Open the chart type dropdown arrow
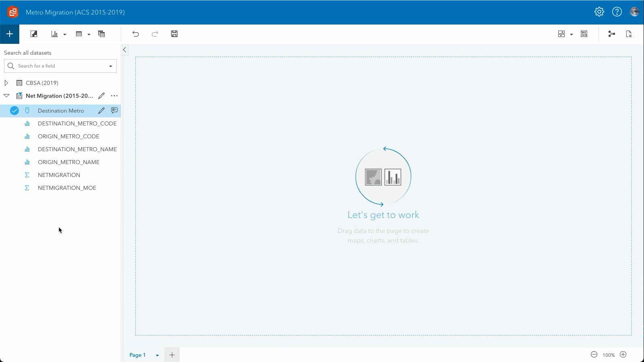 [64, 34]
